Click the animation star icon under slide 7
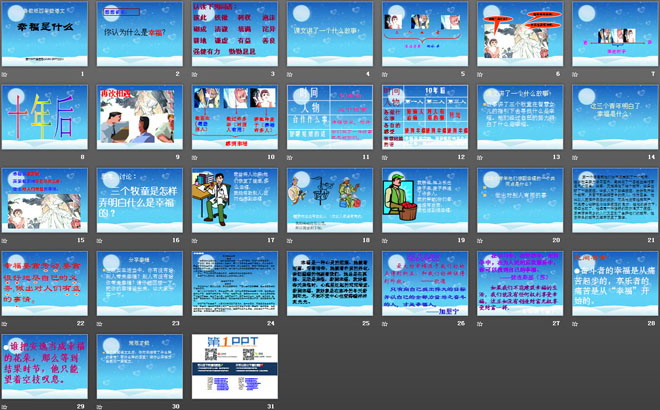660x410 pixels. coord(575,75)
